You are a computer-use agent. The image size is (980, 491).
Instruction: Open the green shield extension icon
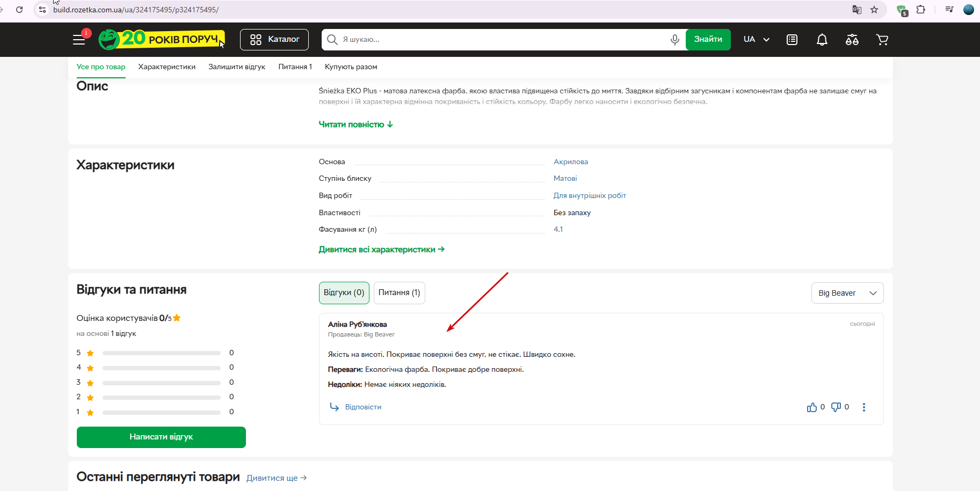tap(902, 10)
